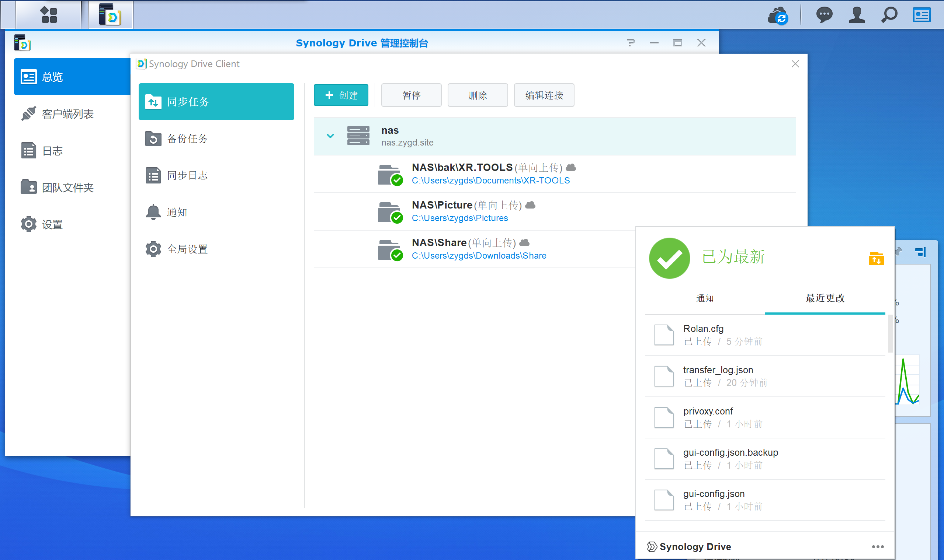Switch to the 最近更改 tab in status popup
Viewport: 944px width, 560px height.
(825, 298)
